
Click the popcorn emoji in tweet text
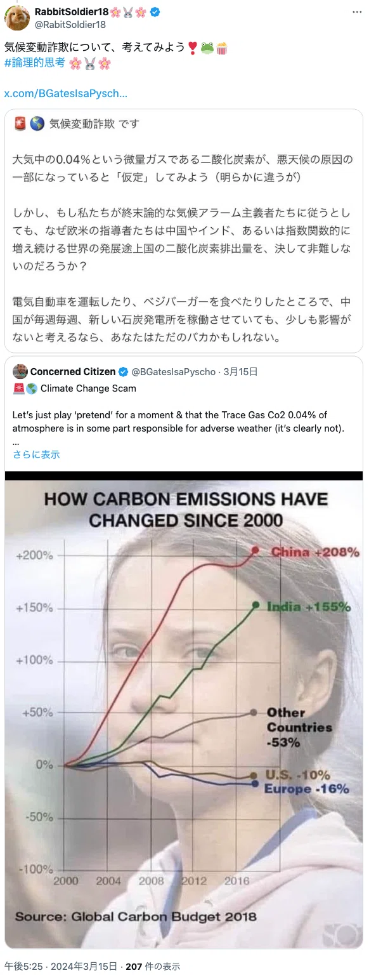click(222, 47)
